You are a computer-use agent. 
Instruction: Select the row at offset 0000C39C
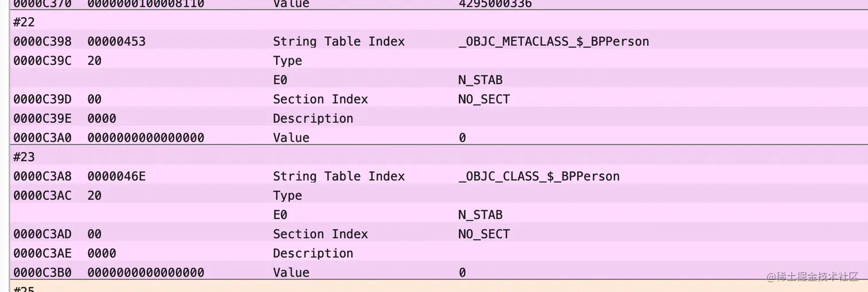click(42, 61)
